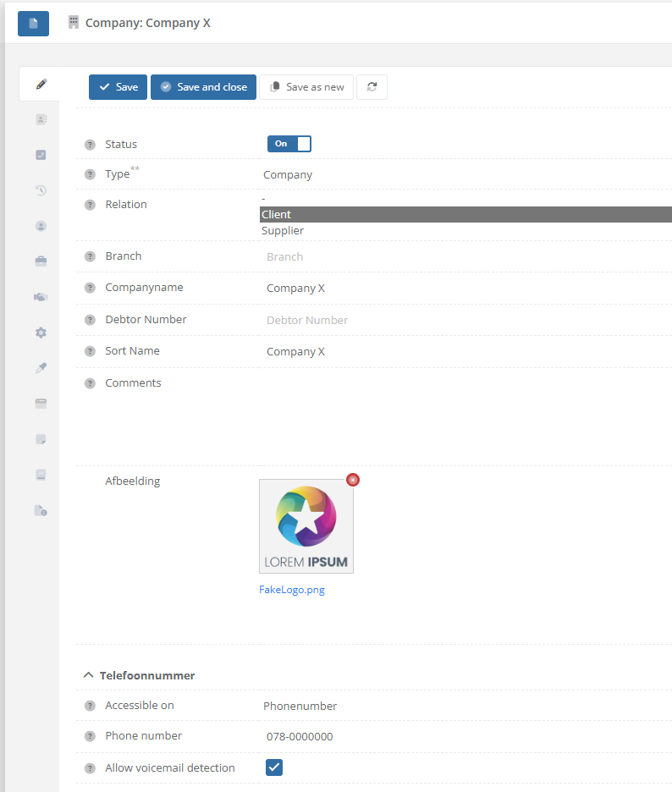The height and width of the screenshot is (792, 672).
Task: Select Supplier in the Relation list
Action: point(283,230)
